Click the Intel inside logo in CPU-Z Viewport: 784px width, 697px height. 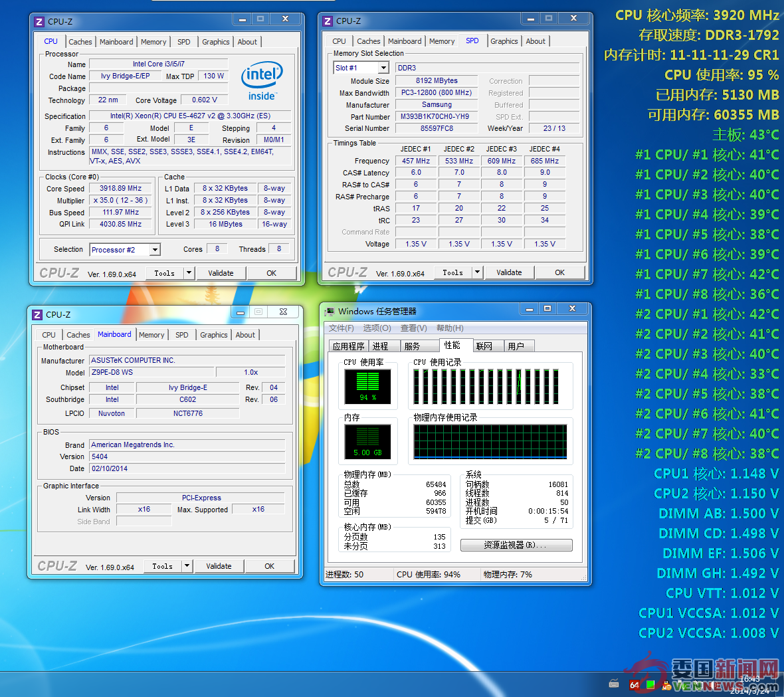click(262, 81)
